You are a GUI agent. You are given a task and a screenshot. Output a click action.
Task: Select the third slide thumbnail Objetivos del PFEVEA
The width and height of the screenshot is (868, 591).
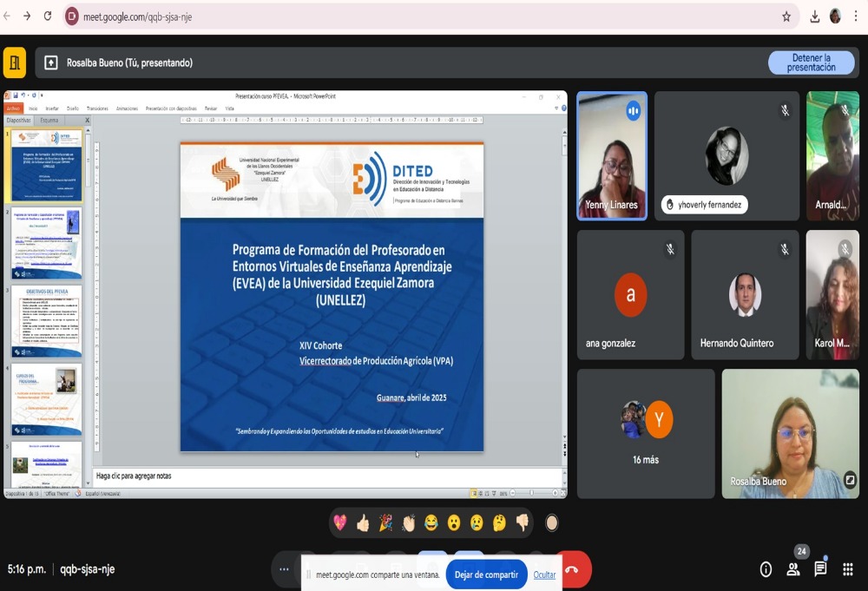tap(47, 320)
